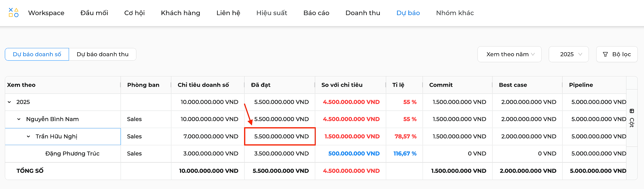Collapse the Trần Hữu Nghị row
This screenshot has height=189, width=644.
click(x=28, y=136)
